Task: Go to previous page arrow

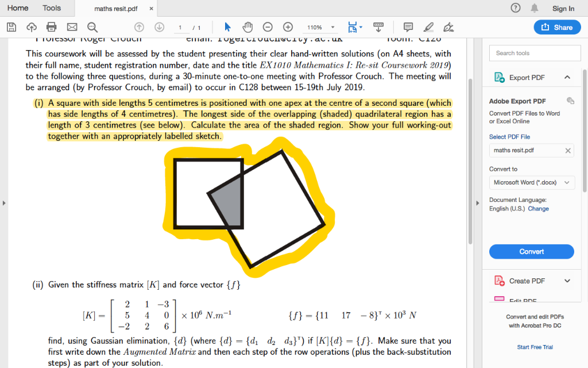Action: 139,27
